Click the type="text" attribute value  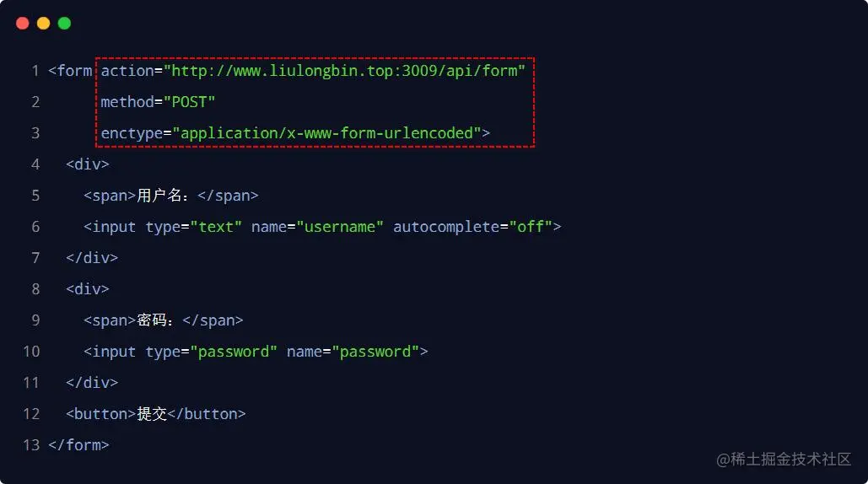(x=216, y=227)
